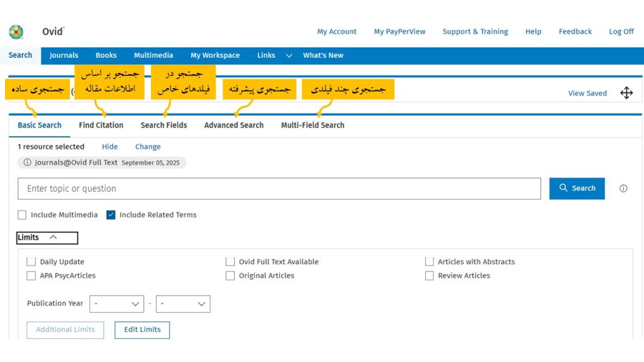644x362 pixels.
Task: Click the Edit Limits button
Action: (142, 329)
